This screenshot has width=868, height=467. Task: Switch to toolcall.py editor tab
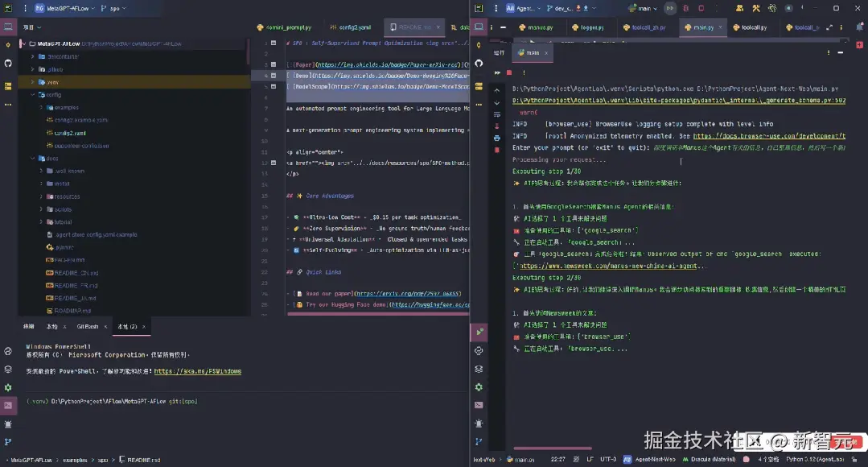point(750,27)
